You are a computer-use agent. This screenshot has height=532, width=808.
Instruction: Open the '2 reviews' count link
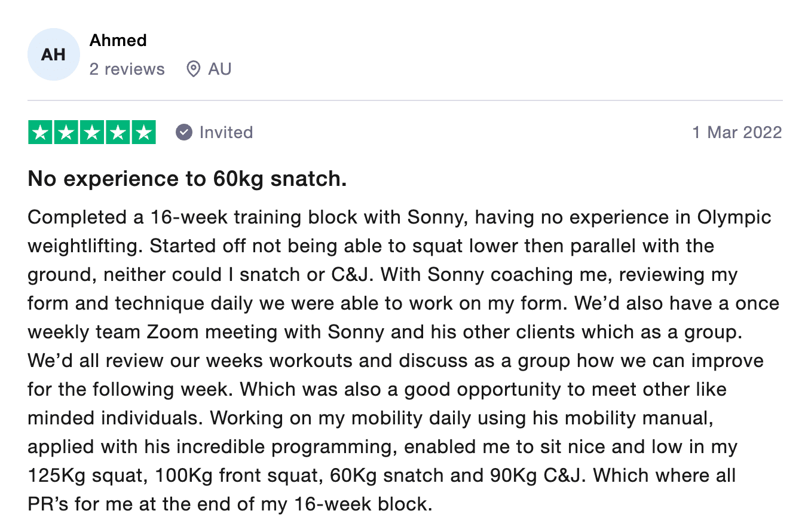tap(127, 69)
